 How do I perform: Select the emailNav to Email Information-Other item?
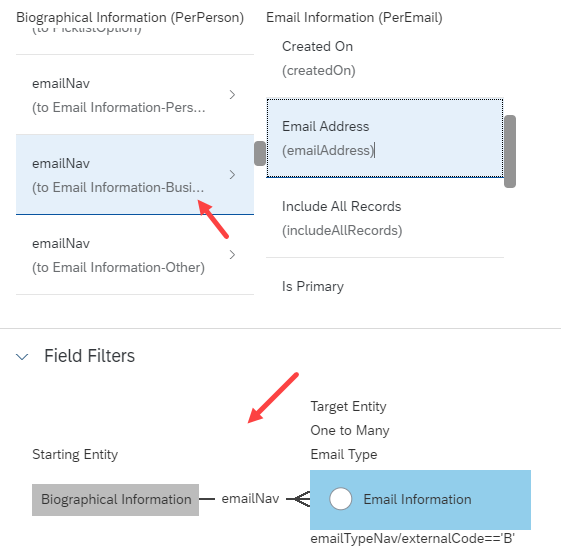pyautogui.click(x=135, y=255)
